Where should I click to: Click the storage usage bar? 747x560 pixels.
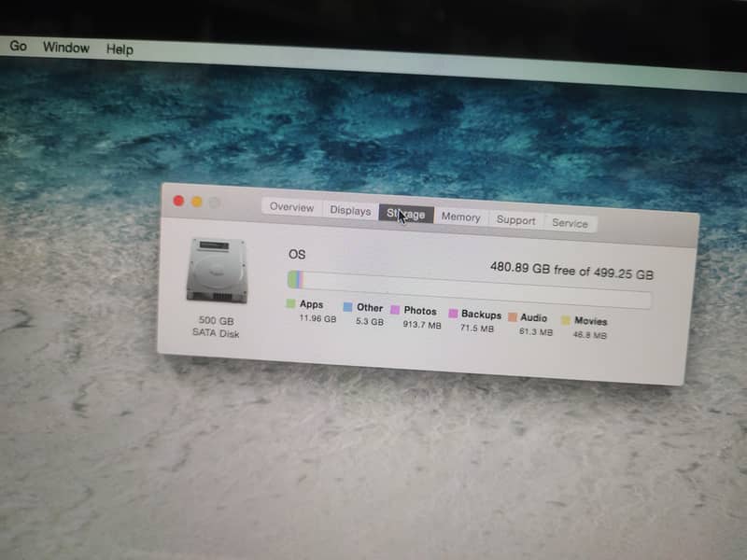(x=469, y=288)
